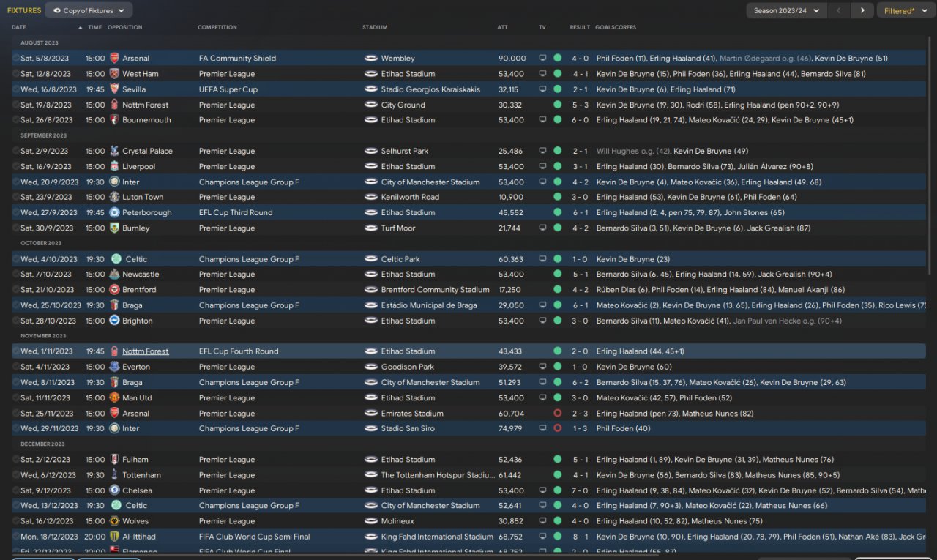Open the underlined Nottm Forest link
The height and width of the screenshot is (560, 937).
click(x=146, y=351)
